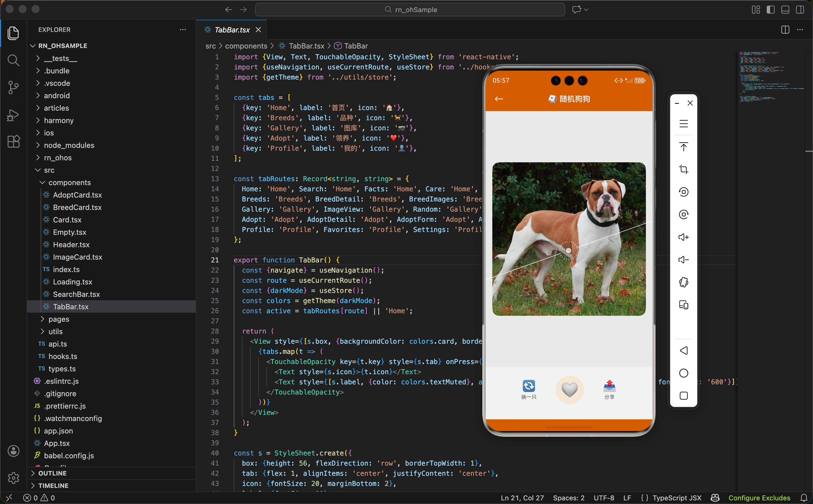Open the Copilot chat icon in title bar

576,10
